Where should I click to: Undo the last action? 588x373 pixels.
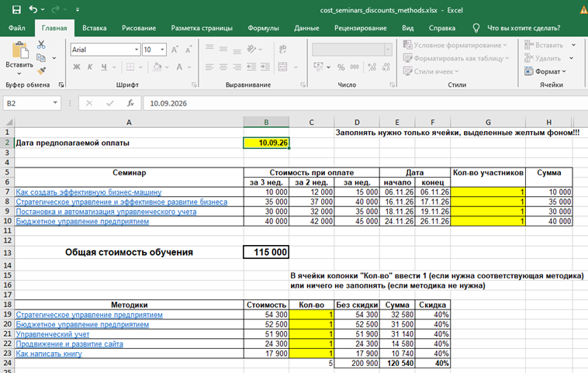pos(33,9)
